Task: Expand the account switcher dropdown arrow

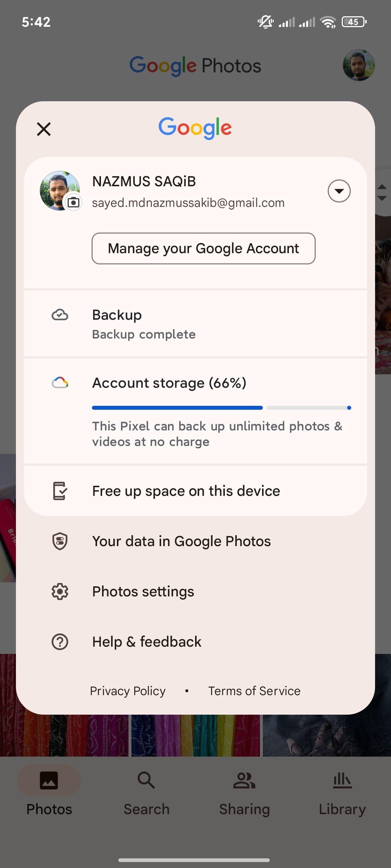Action: pyautogui.click(x=339, y=191)
